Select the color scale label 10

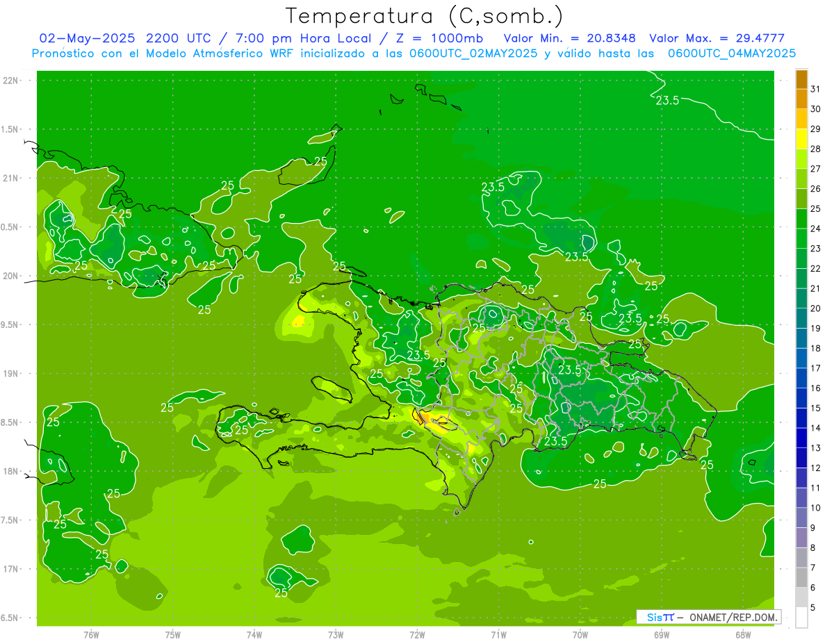pos(815,508)
